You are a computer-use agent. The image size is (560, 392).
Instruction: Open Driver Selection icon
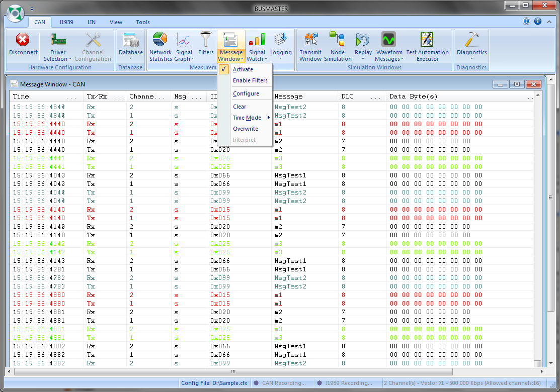[58, 40]
